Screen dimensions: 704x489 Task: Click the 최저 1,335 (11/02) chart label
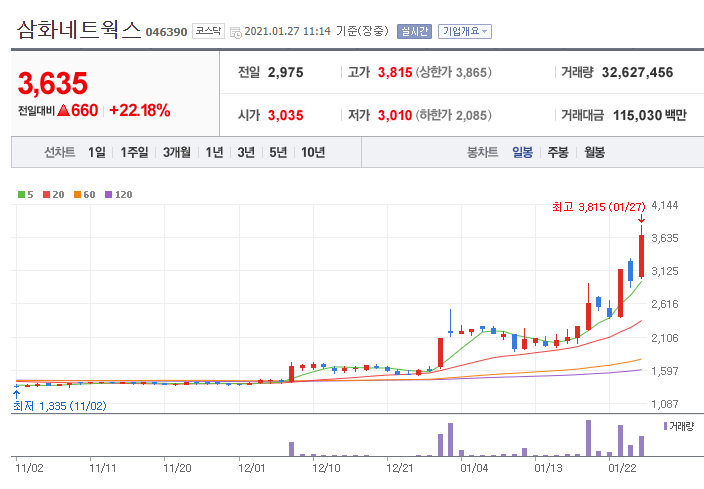point(60,406)
